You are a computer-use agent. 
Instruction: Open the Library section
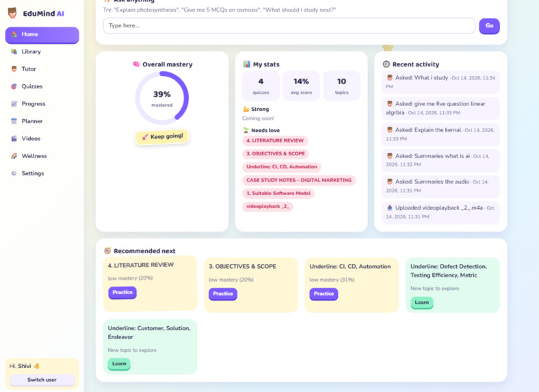[x=42, y=51]
